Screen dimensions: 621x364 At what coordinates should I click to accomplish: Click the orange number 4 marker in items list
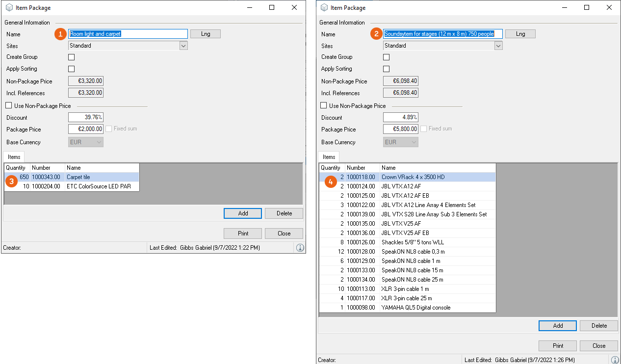(331, 182)
